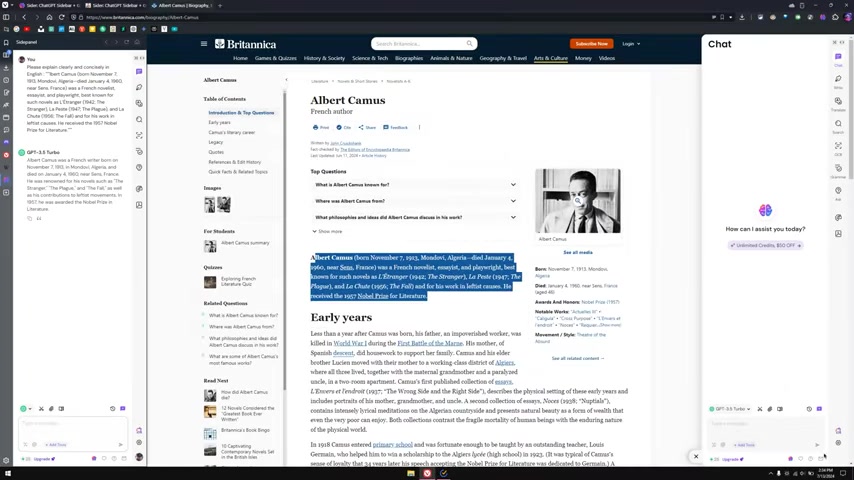Open GPT-3.5 Turbo model selector in Chat panel
The width and height of the screenshot is (854, 480).
[x=730, y=409]
